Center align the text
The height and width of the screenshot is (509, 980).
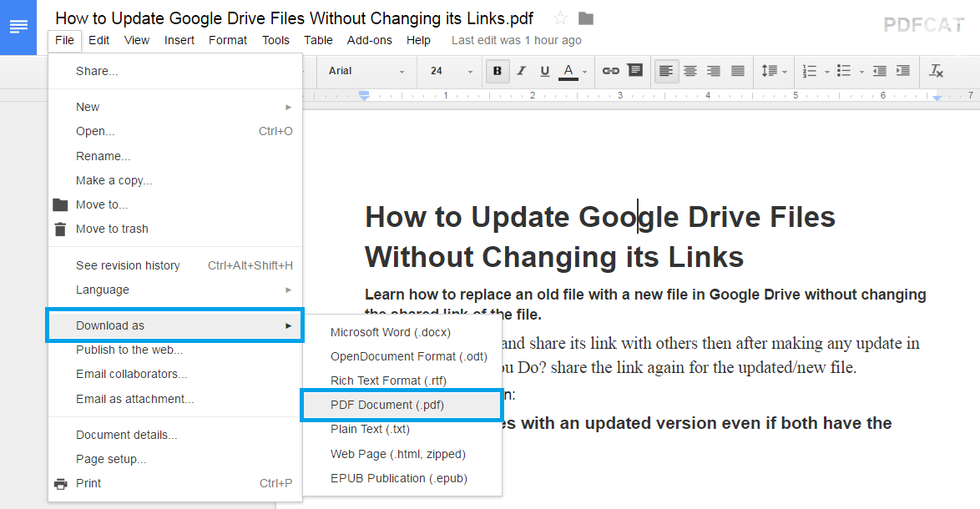tap(690, 71)
